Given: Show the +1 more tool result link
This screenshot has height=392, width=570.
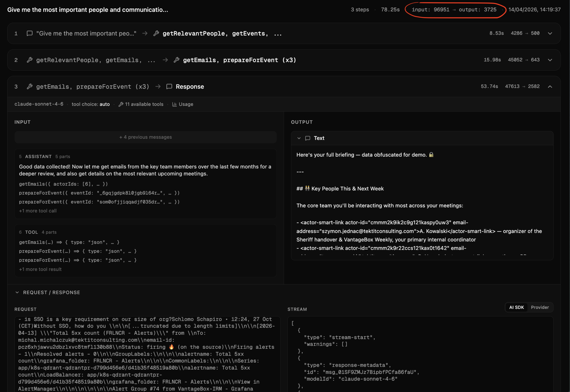Looking at the screenshot, I should pyautogui.click(x=40, y=269).
